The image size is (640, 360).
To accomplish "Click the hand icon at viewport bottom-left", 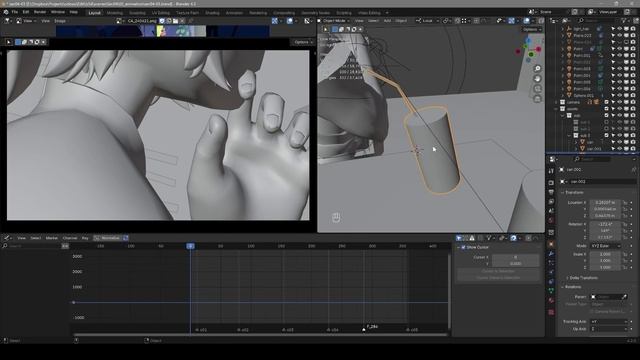I will [x=336, y=218].
